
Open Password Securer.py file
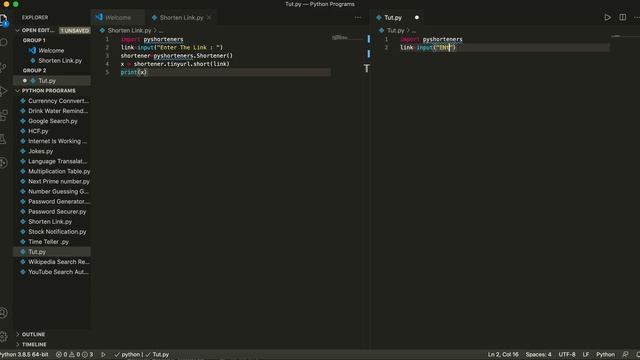tap(52, 211)
